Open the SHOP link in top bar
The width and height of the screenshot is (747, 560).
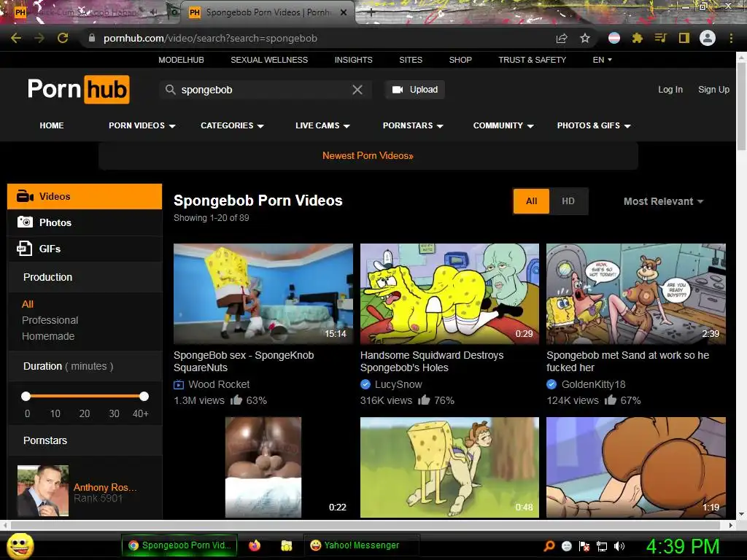coord(460,60)
